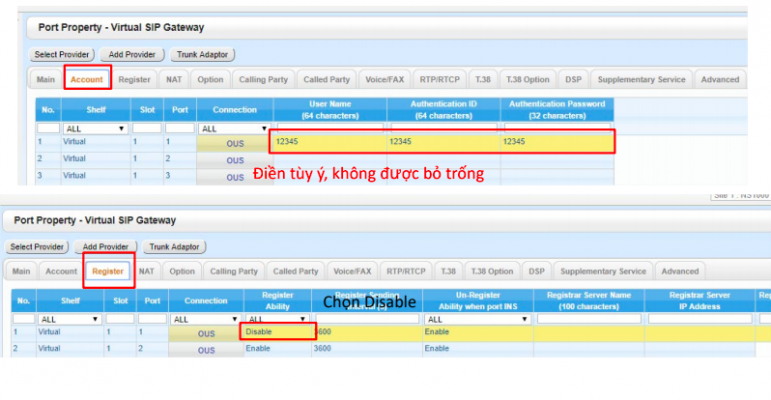Click Registrar Server Name filter field
Screen dimensions: 771x400
pyautogui.click(x=590, y=319)
